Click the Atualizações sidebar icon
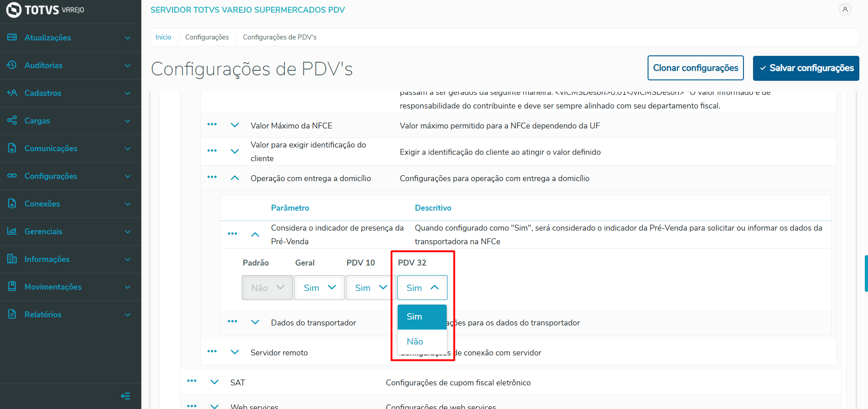 click(x=12, y=37)
